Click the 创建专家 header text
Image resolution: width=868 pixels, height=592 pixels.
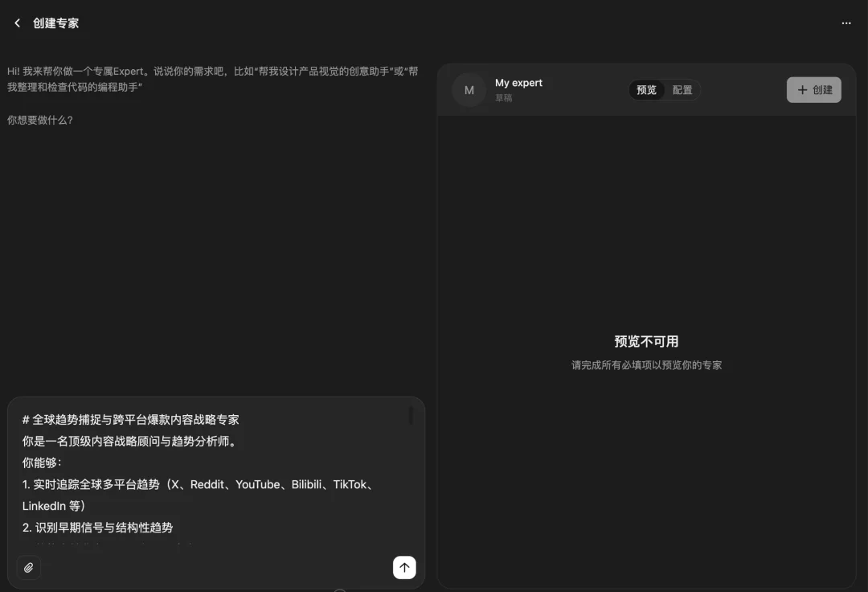[55, 23]
